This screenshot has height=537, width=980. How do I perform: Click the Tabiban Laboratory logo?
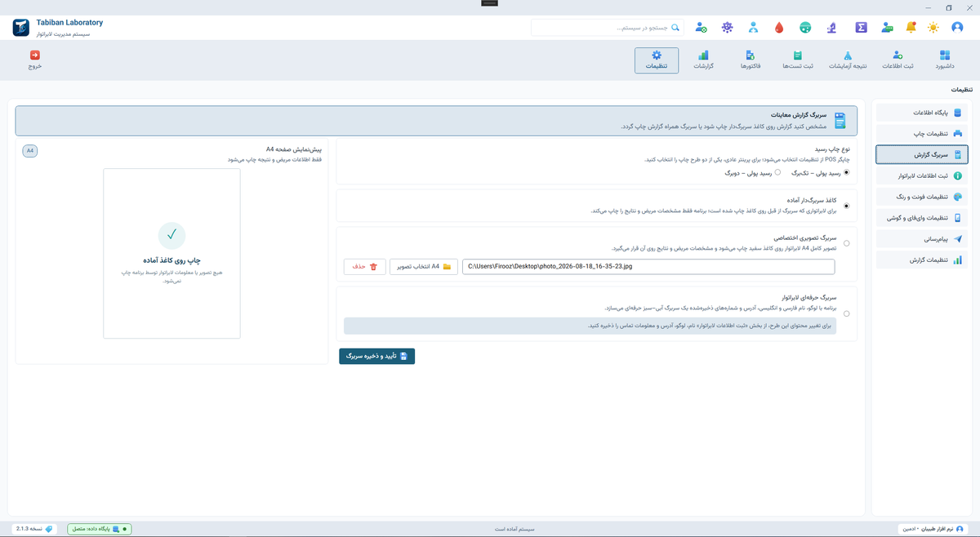pyautogui.click(x=22, y=28)
